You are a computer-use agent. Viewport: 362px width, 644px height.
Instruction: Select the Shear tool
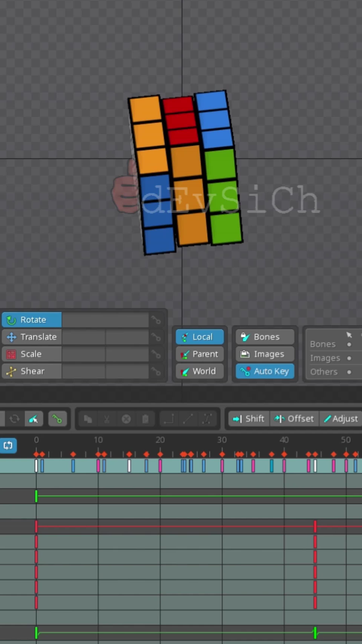31,371
